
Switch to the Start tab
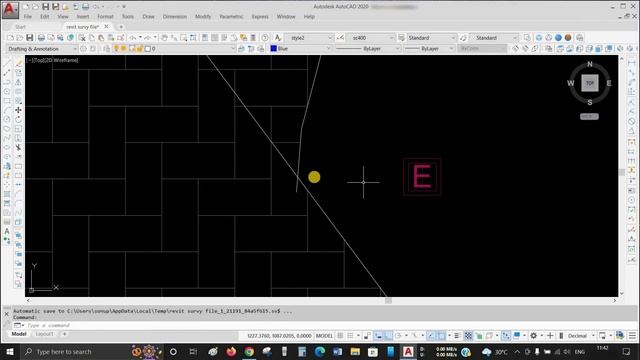(20, 27)
